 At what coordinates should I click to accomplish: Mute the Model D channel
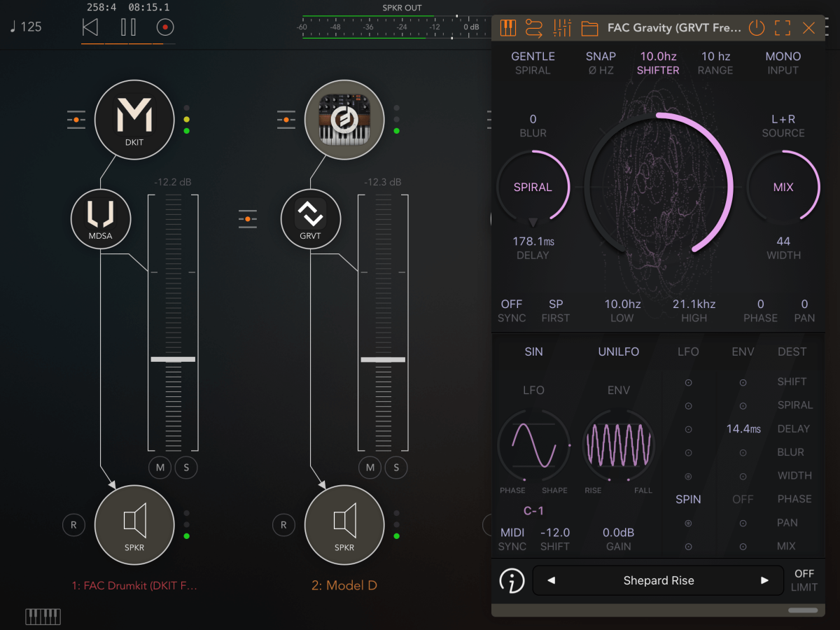tap(370, 468)
